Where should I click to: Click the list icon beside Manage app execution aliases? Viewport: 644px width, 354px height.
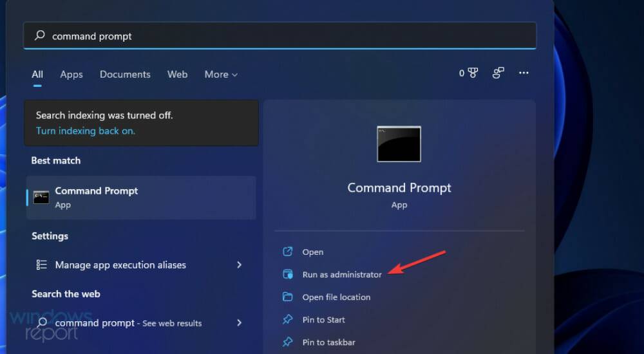coord(41,265)
